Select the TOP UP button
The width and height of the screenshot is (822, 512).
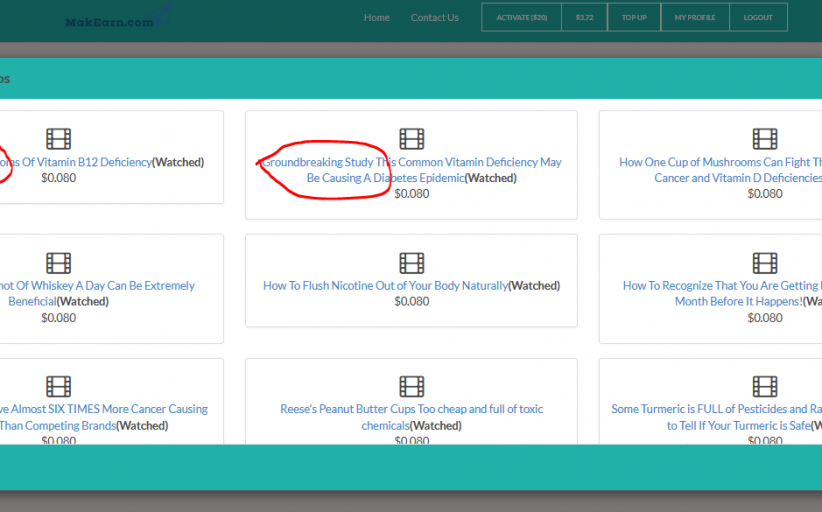point(634,18)
